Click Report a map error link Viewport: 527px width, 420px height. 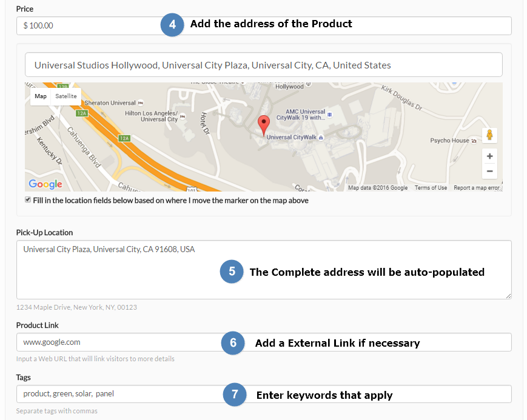[477, 188]
